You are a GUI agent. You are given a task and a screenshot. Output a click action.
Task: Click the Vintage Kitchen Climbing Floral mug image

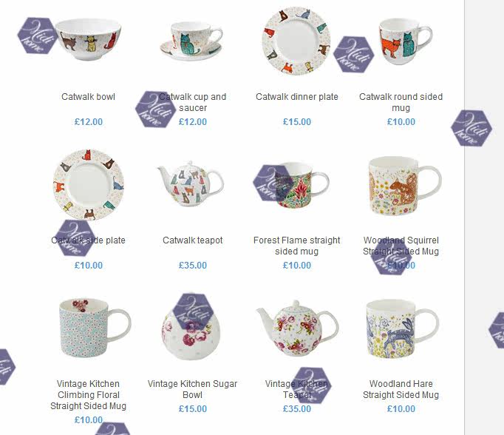click(95, 328)
